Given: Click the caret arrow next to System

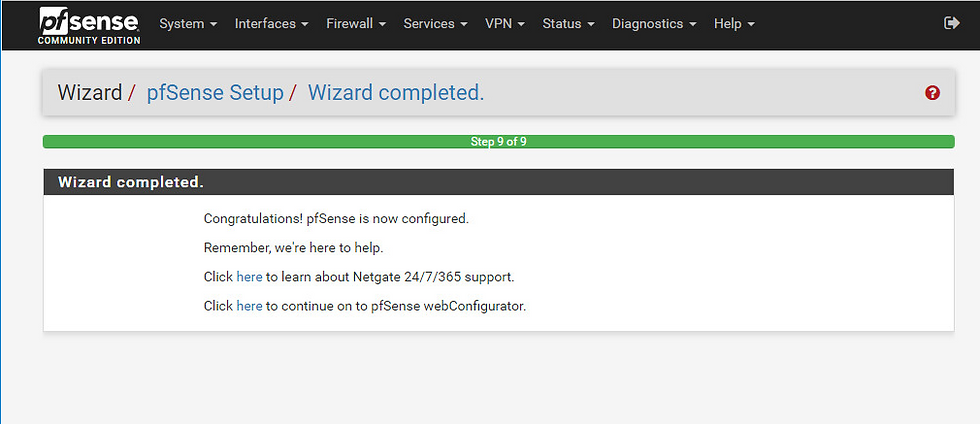Looking at the screenshot, I should (x=214, y=24).
